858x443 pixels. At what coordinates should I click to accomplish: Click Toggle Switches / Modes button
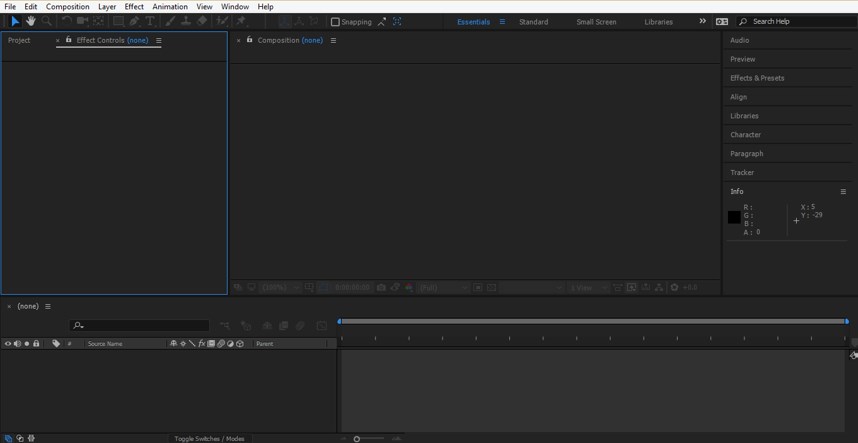209,439
